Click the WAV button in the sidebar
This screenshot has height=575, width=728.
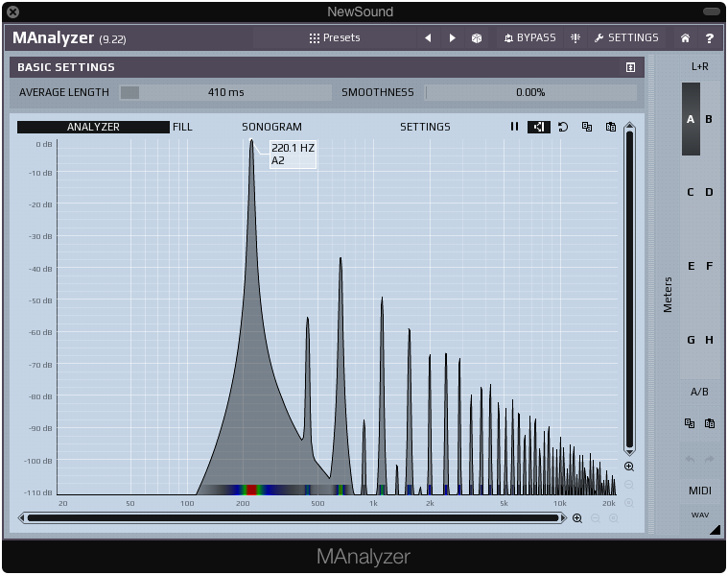(x=699, y=515)
